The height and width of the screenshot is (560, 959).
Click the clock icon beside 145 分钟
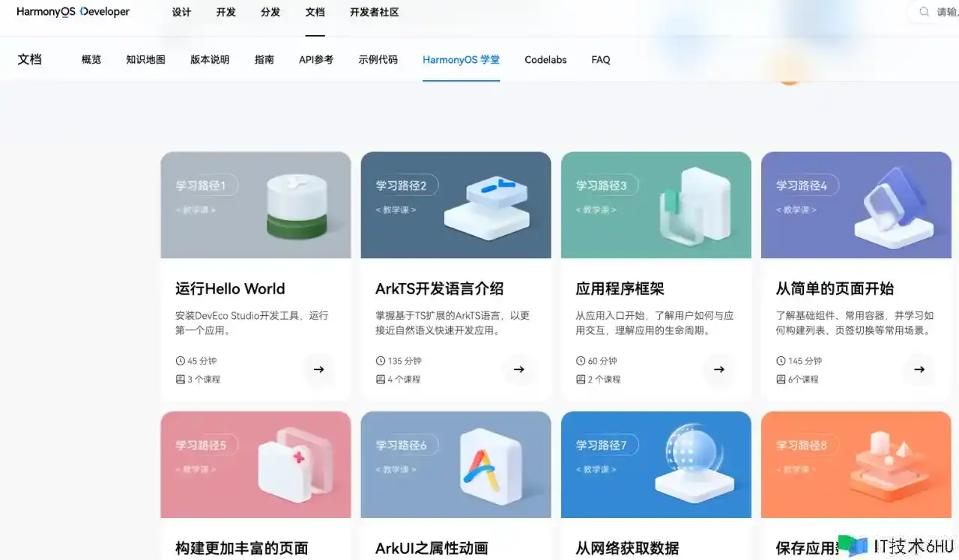tap(781, 361)
